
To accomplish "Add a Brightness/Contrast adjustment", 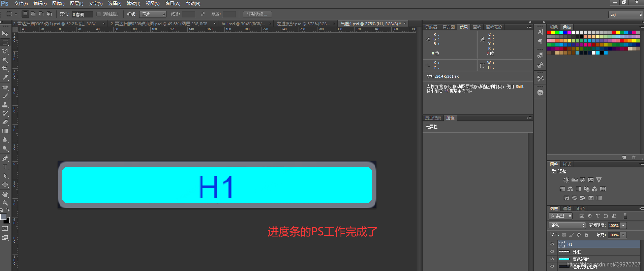I will [566, 180].
